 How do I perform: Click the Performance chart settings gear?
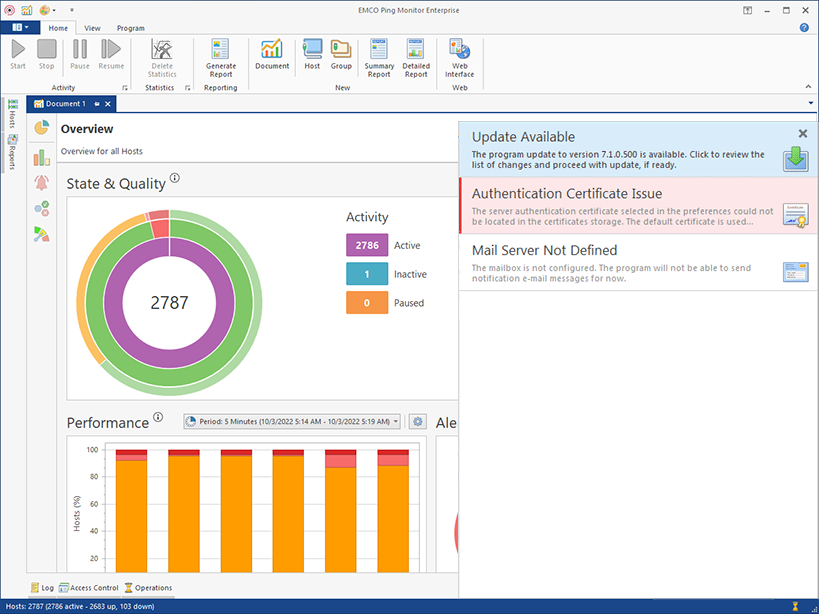[x=418, y=422]
